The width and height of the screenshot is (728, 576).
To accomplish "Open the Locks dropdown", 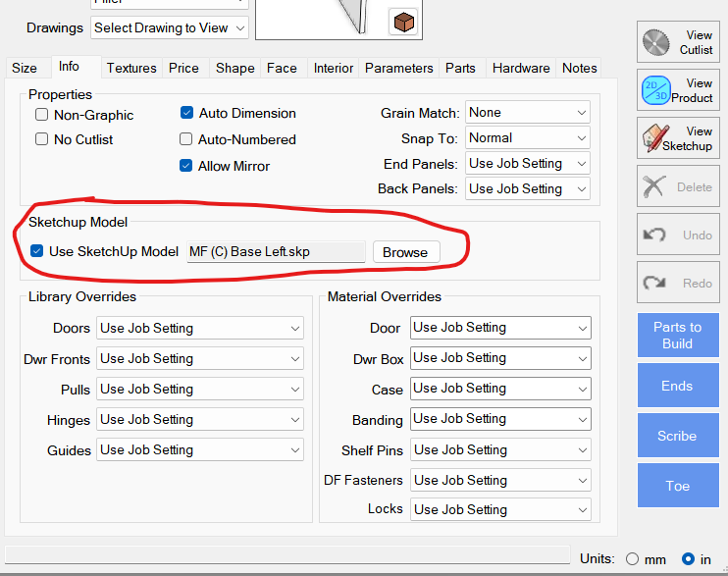I will tap(500, 509).
